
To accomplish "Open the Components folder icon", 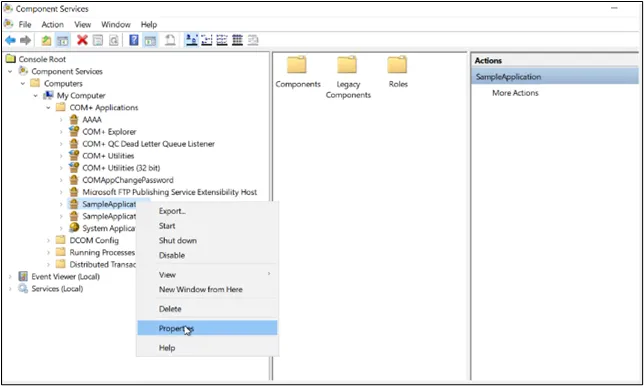I will [297, 65].
